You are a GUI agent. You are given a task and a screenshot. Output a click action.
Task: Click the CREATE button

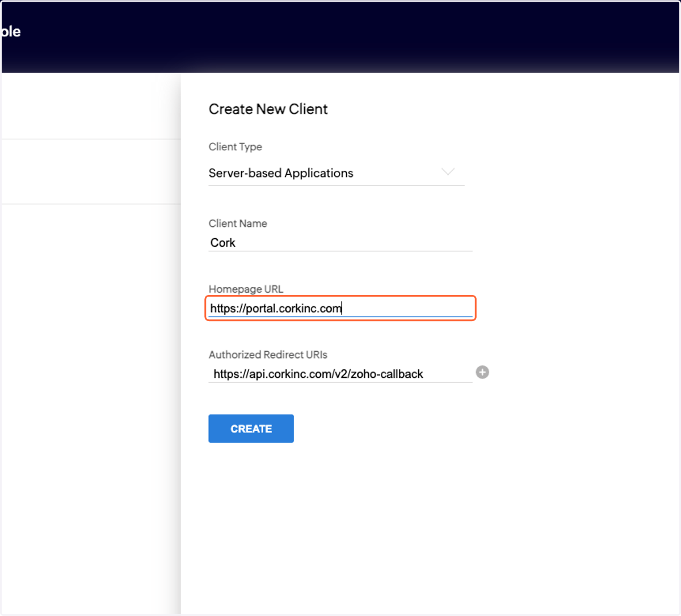[251, 428]
